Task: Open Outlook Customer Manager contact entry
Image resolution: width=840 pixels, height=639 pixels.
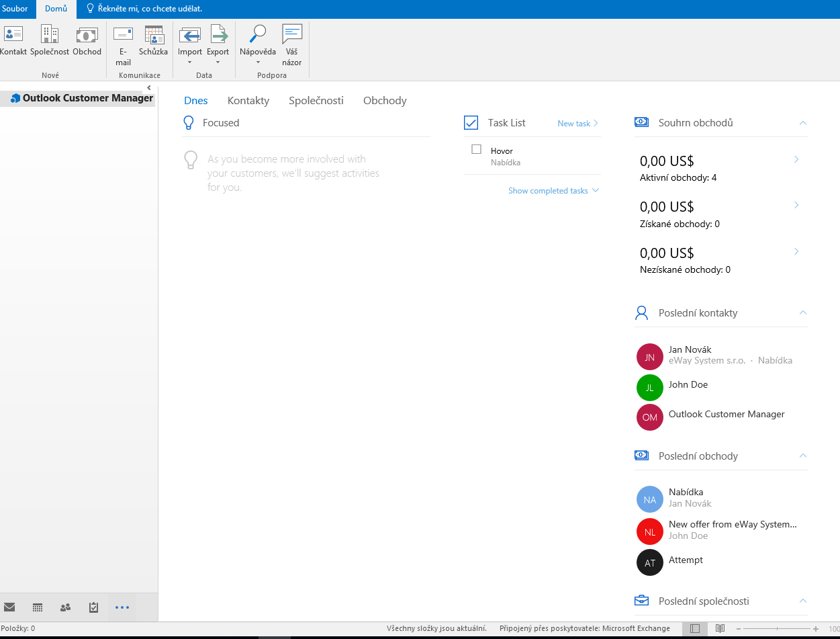Action: tap(727, 414)
